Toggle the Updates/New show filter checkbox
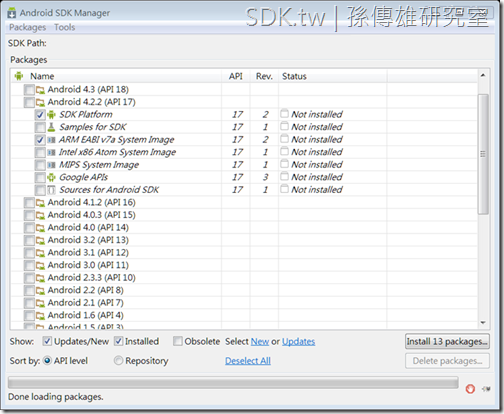This screenshot has height=414, width=504. 47,341
